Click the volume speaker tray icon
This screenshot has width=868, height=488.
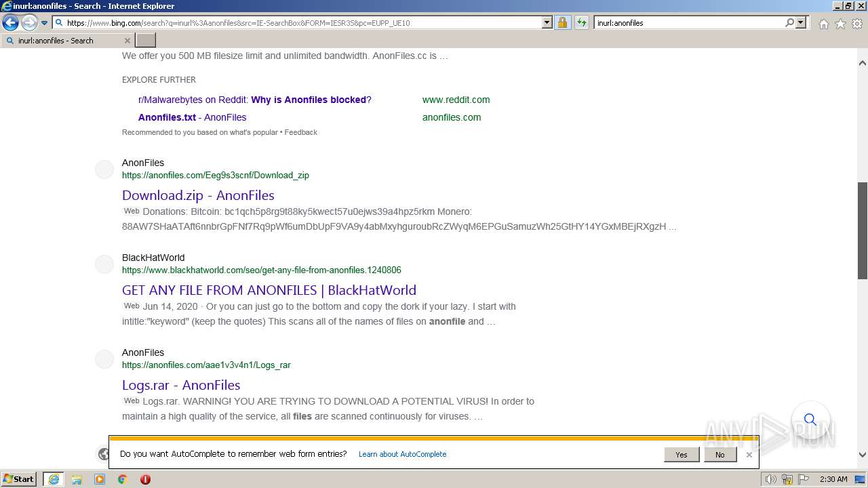point(771,479)
